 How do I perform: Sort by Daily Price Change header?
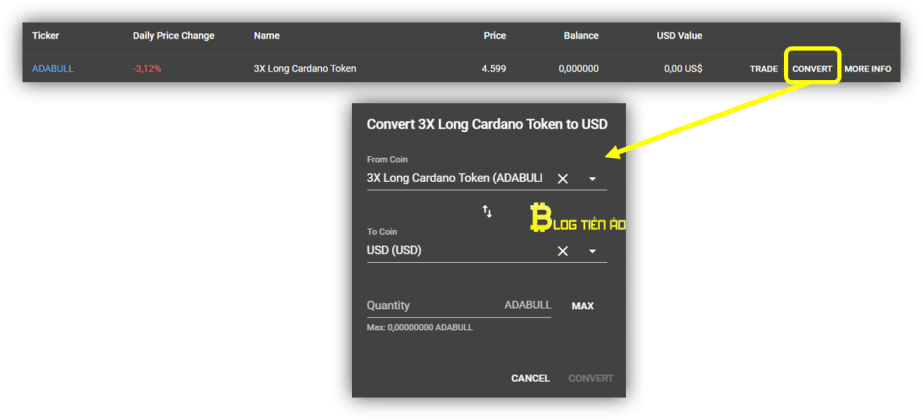click(x=174, y=36)
